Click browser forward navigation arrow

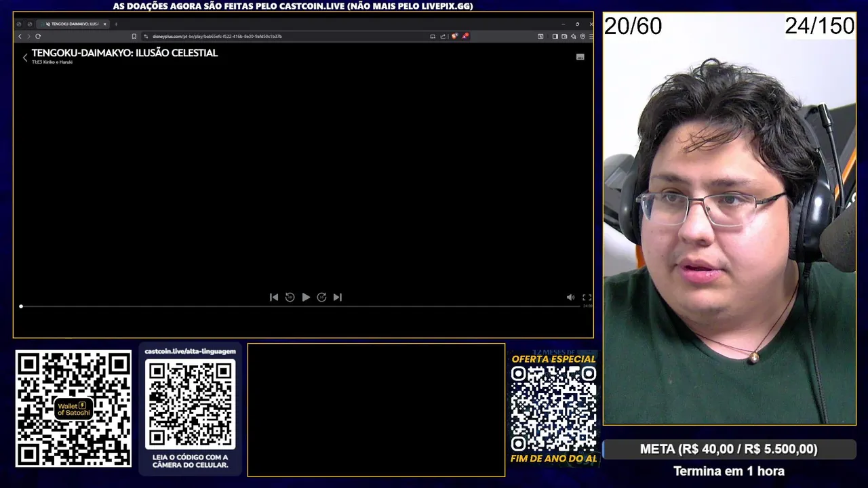(28, 37)
